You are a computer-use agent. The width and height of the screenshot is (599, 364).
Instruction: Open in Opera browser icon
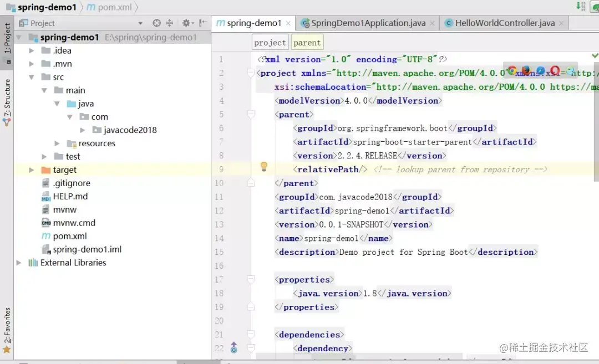click(555, 70)
